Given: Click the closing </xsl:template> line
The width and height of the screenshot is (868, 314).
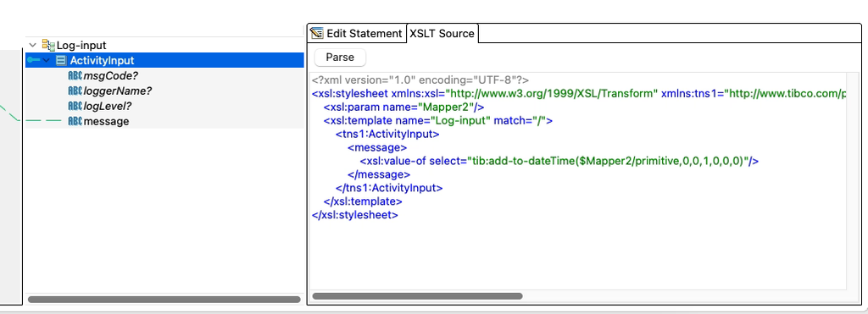Looking at the screenshot, I should (x=363, y=201).
